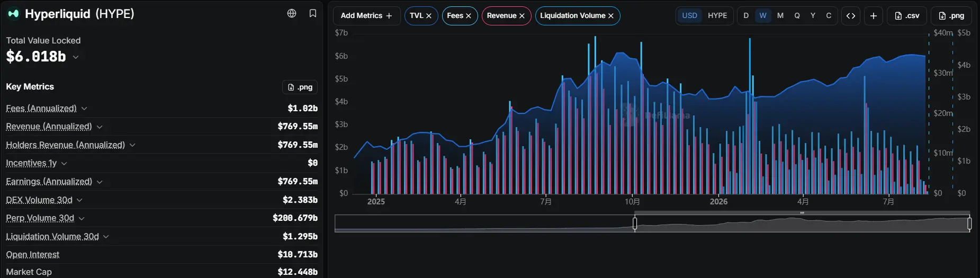Expand the Incentives 1y row
The image size is (980, 278).
(x=64, y=164)
